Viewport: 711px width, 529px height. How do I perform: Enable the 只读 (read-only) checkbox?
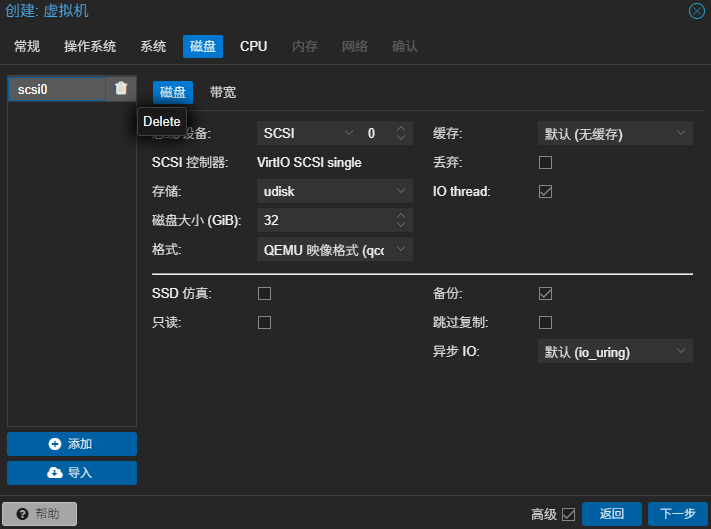pos(265,322)
